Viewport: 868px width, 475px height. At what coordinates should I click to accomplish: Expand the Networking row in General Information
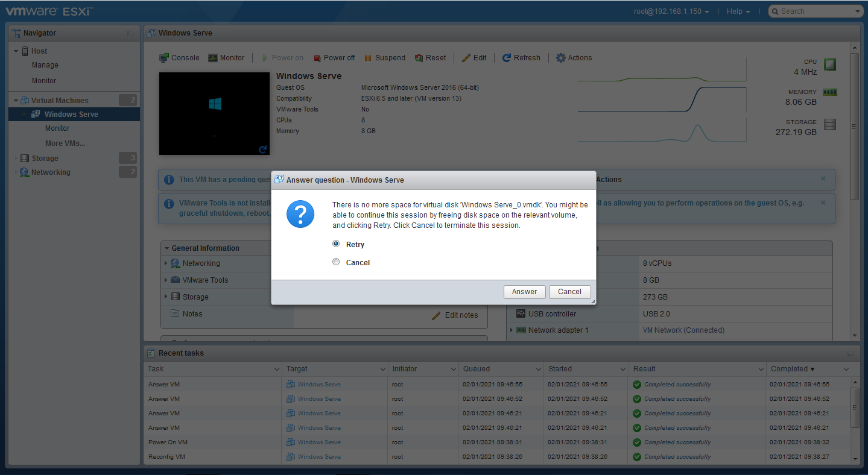tap(166, 263)
